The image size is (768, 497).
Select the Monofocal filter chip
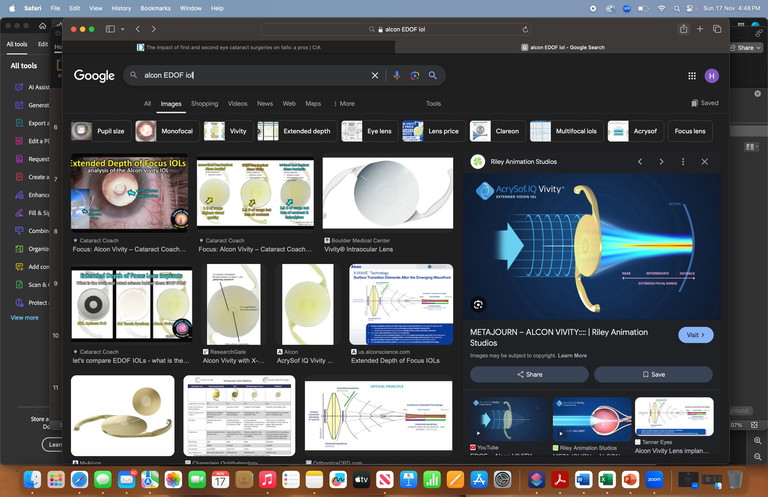point(167,131)
